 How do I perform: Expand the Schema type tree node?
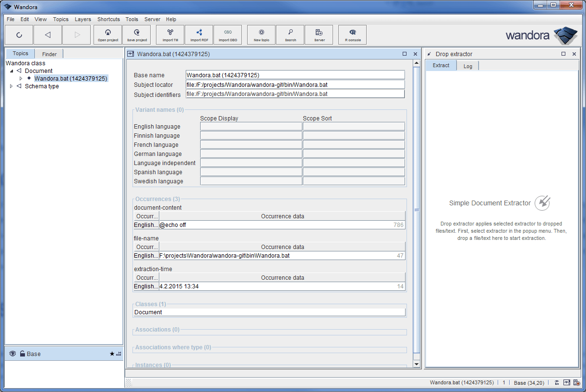(11, 86)
